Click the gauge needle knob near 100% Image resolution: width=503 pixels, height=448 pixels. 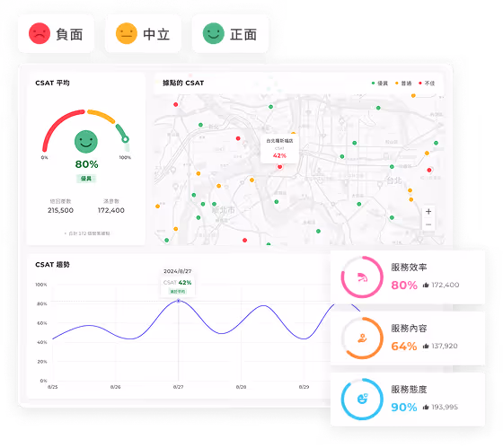click(x=126, y=139)
